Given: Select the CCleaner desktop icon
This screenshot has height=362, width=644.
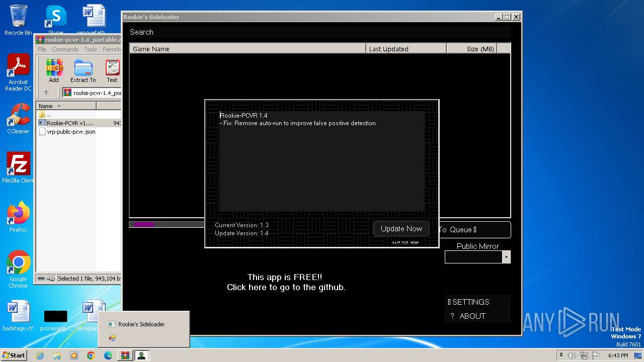Looking at the screenshot, I should click(x=18, y=119).
